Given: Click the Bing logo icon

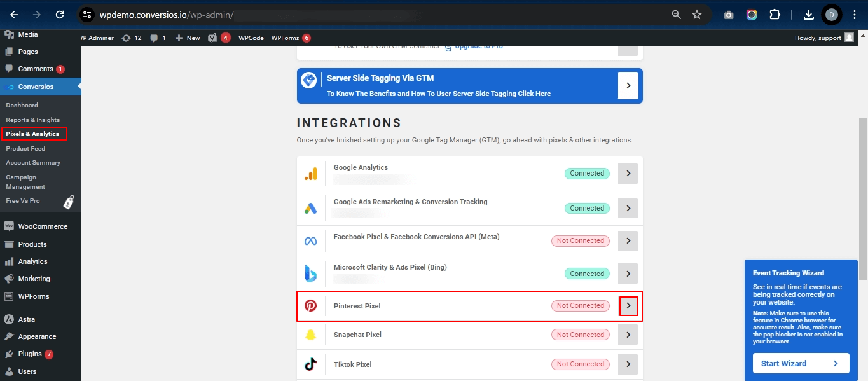Looking at the screenshot, I should click(310, 274).
